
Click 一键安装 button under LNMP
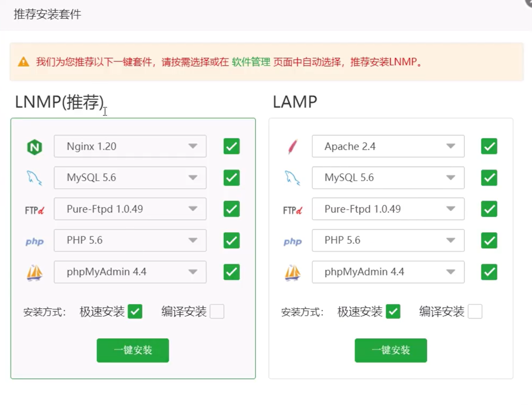tap(133, 350)
